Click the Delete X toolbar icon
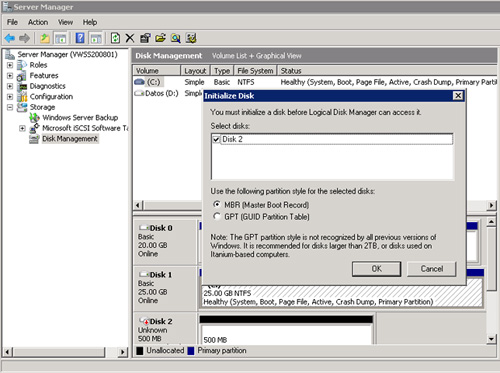 130,38
